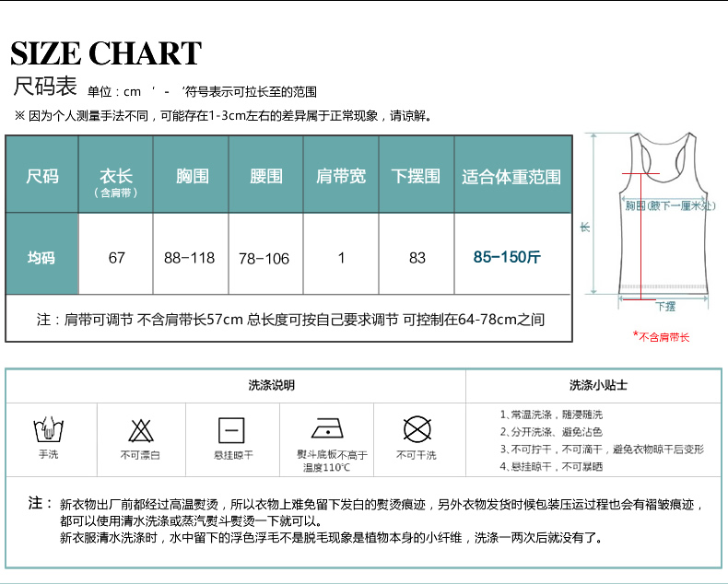This screenshot has width=728, height=584.
Task: Click tip 1 常温洗涤，随浸随洗
Action: 551,415
